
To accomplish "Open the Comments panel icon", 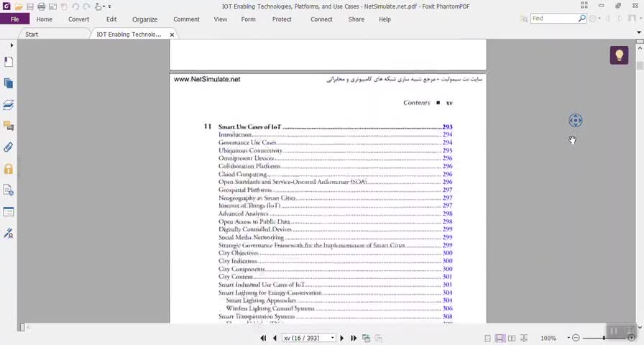I will (8, 126).
